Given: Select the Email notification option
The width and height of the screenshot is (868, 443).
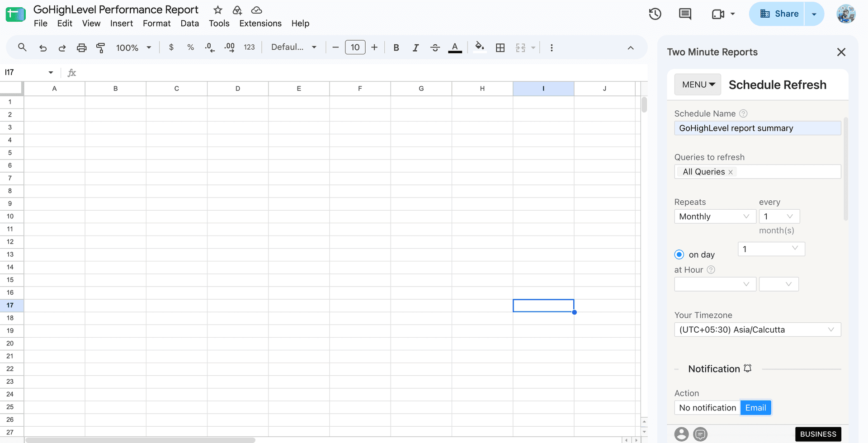Looking at the screenshot, I should click(755, 408).
